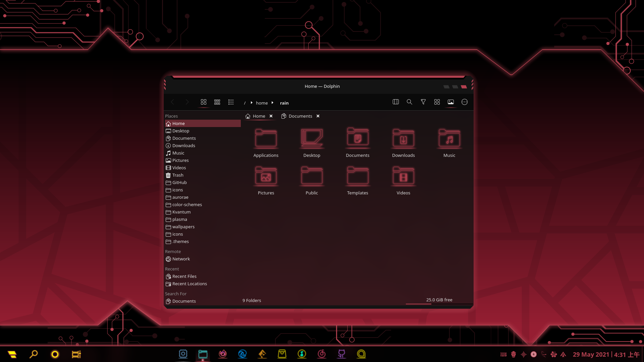644x362 pixels.
Task: Open the screenshot camera taskbar icon
Action: point(183,354)
